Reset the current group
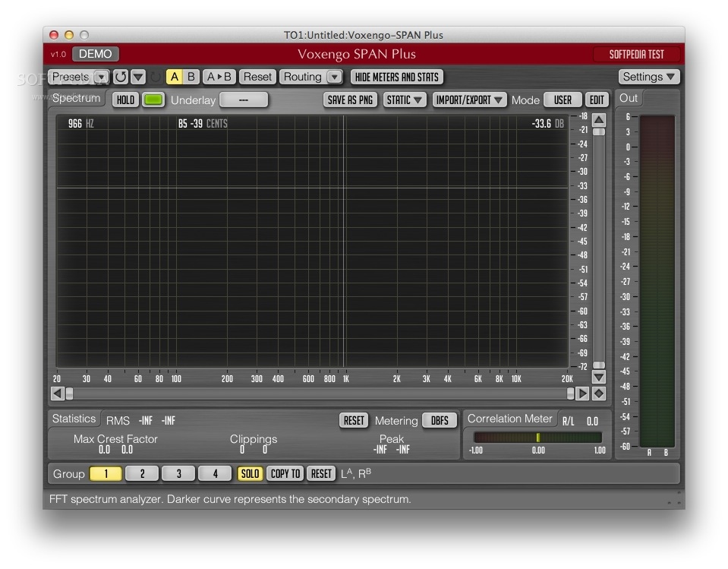This screenshot has height=569, width=728. pos(321,474)
